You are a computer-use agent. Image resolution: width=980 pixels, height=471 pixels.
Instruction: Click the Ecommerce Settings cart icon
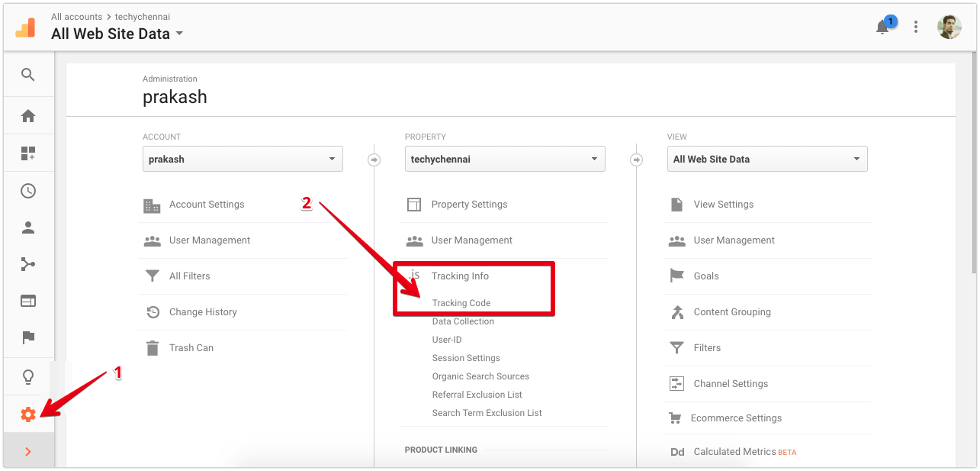pyautogui.click(x=675, y=418)
